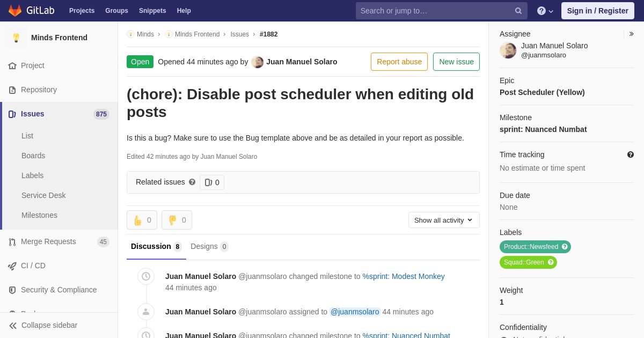The width and height of the screenshot is (644, 338).
Task: Click the Repository file icon
Action: pyautogui.click(x=12, y=90)
